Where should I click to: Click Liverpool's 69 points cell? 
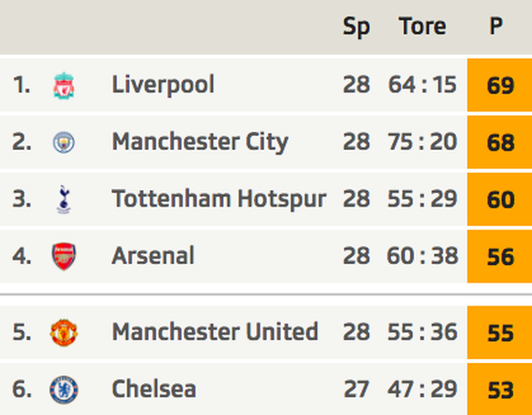pyautogui.click(x=499, y=85)
